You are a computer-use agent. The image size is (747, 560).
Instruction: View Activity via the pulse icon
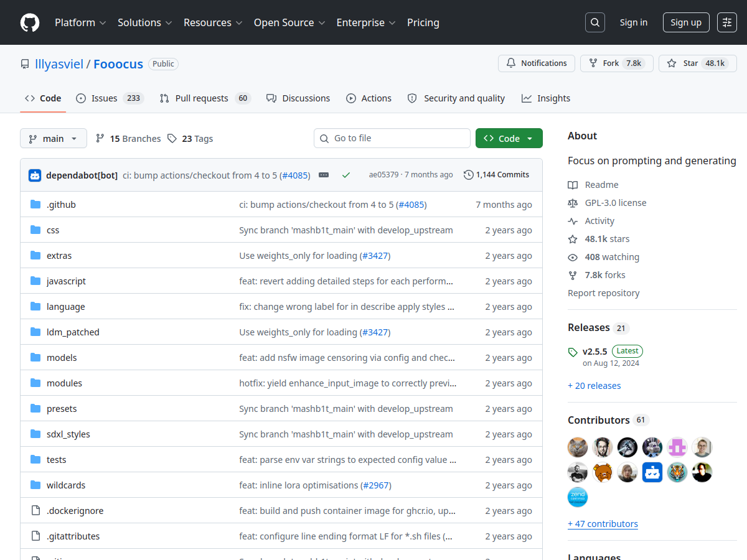coord(573,220)
